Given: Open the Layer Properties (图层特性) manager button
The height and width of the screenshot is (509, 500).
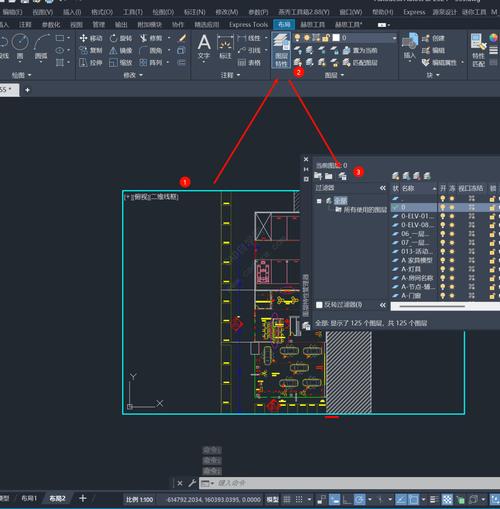Looking at the screenshot, I should click(x=281, y=50).
